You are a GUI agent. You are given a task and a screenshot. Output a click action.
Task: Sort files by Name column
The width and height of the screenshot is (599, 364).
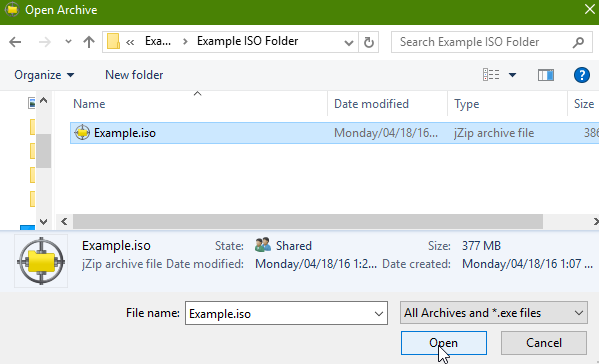[89, 104]
